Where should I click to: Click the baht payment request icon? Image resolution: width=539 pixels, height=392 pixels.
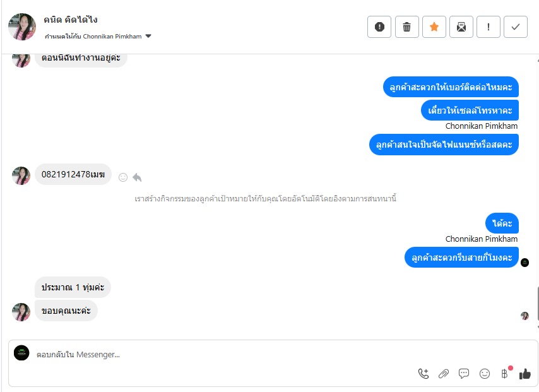pos(505,374)
